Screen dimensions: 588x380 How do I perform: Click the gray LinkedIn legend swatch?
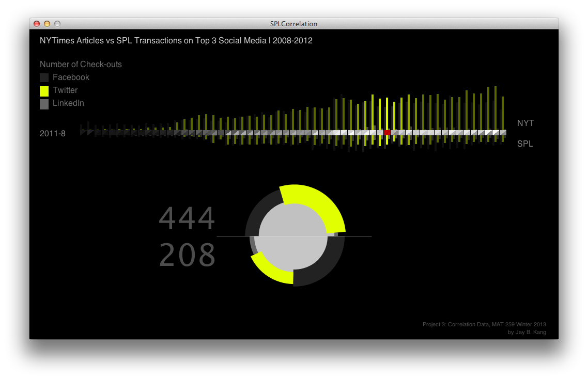pyautogui.click(x=44, y=104)
